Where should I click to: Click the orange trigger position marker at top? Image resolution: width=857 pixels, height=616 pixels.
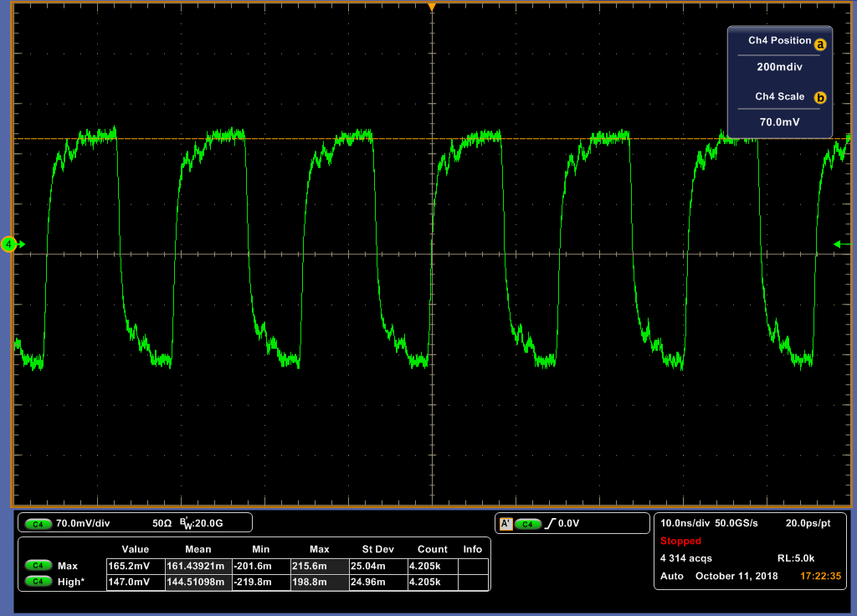click(x=432, y=8)
